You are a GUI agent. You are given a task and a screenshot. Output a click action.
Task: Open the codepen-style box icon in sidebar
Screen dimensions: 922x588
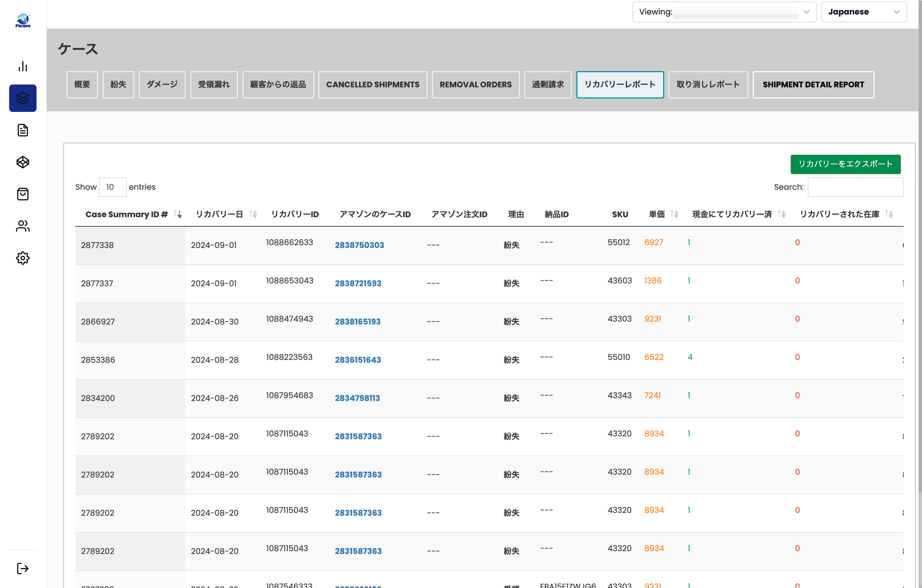coord(23,162)
